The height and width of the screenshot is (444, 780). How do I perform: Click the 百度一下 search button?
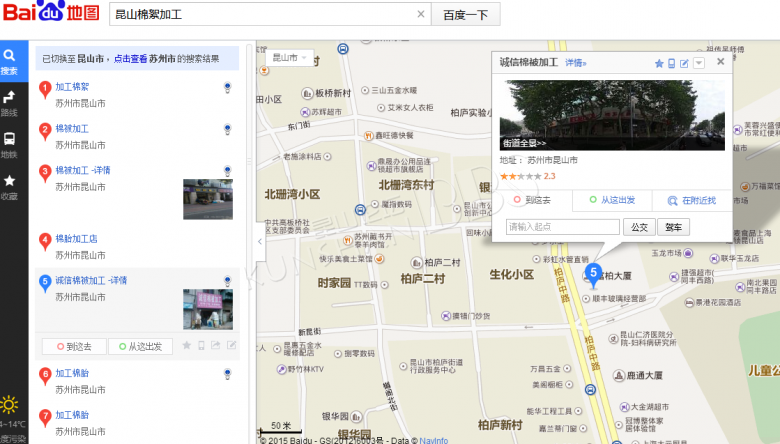(x=466, y=15)
